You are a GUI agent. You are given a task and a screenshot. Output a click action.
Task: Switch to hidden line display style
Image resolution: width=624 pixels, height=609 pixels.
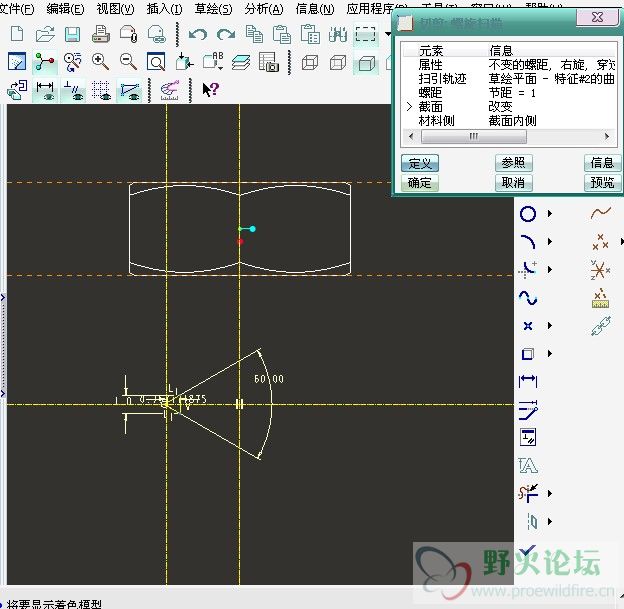[x=338, y=62]
